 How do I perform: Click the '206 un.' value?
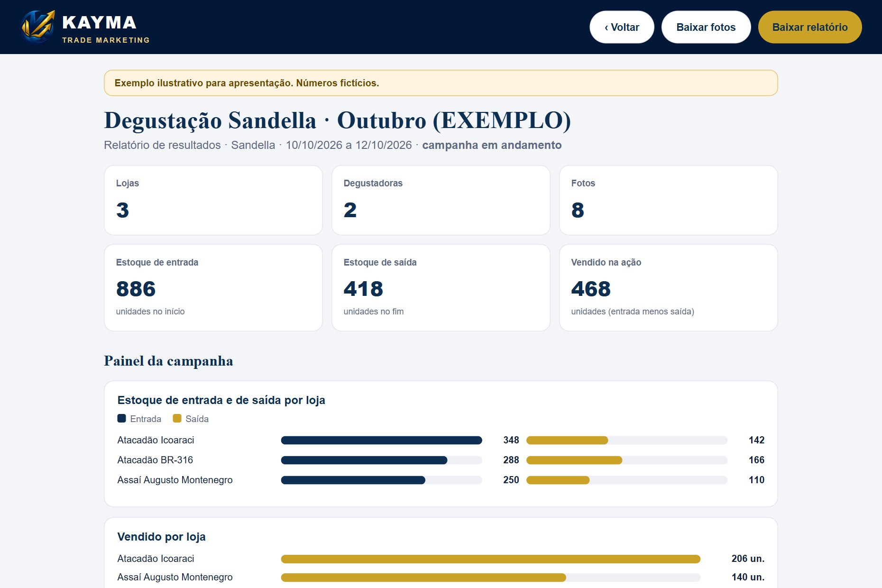pyautogui.click(x=748, y=559)
